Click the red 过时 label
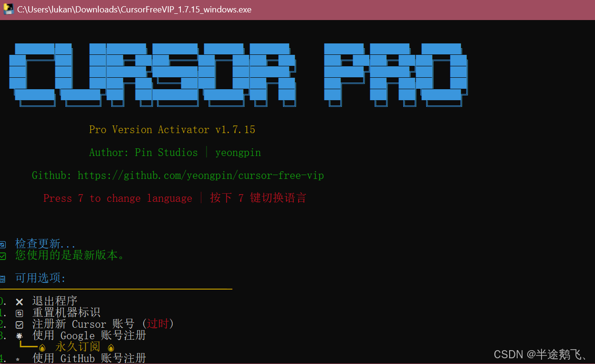595x364 pixels. 158,324
